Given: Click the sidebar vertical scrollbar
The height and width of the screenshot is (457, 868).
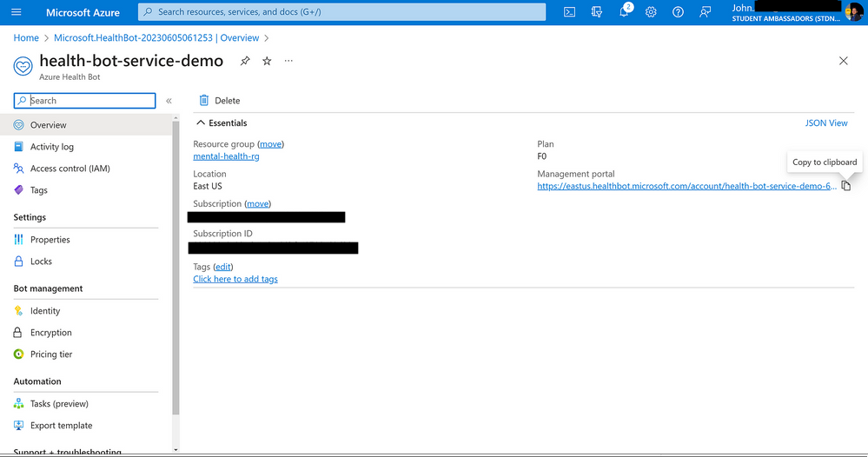Looking at the screenshot, I should pyautogui.click(x=176, y=268).
